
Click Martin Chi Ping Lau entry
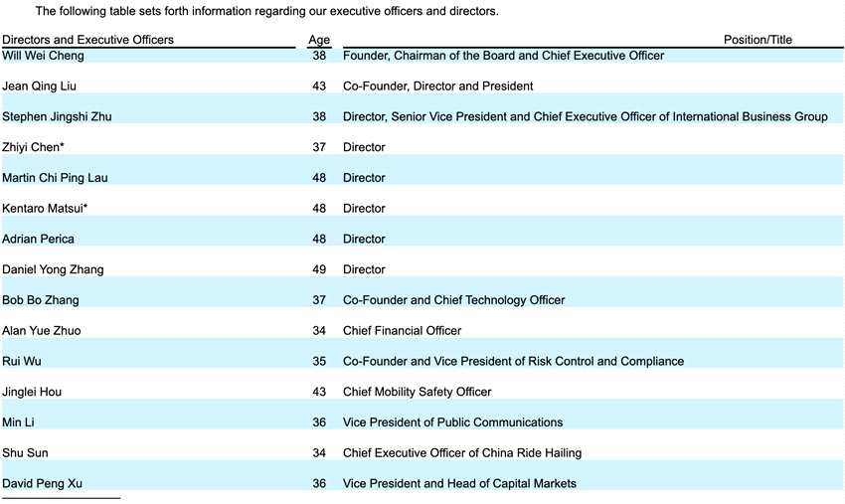pos(55,178)
